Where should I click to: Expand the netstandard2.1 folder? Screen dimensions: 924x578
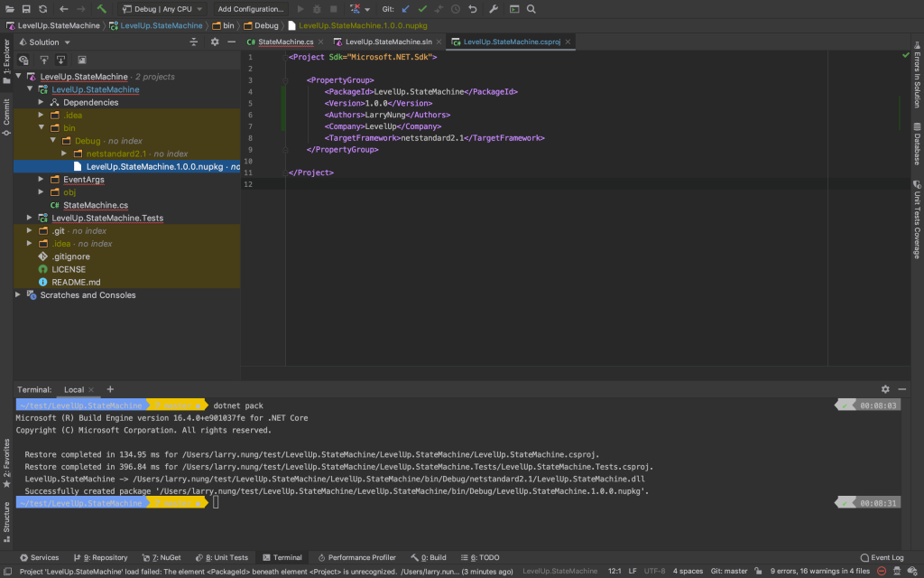(64, 154)
